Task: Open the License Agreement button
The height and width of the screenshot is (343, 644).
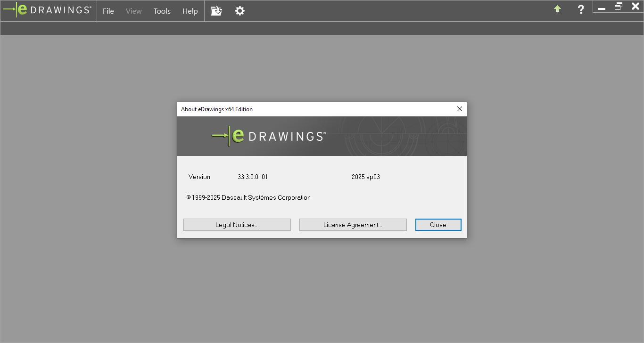Action: [353, 225]
